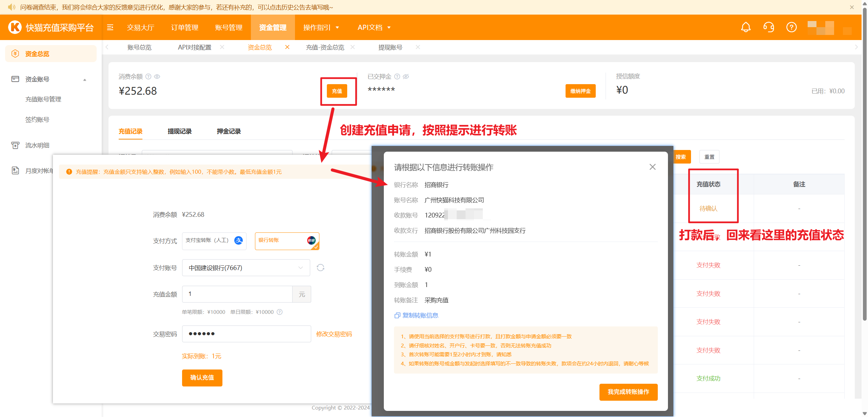Viewport: 868px width, 417px height.
Task: Click the 支付成功 status cell
Action: point(708,378)
